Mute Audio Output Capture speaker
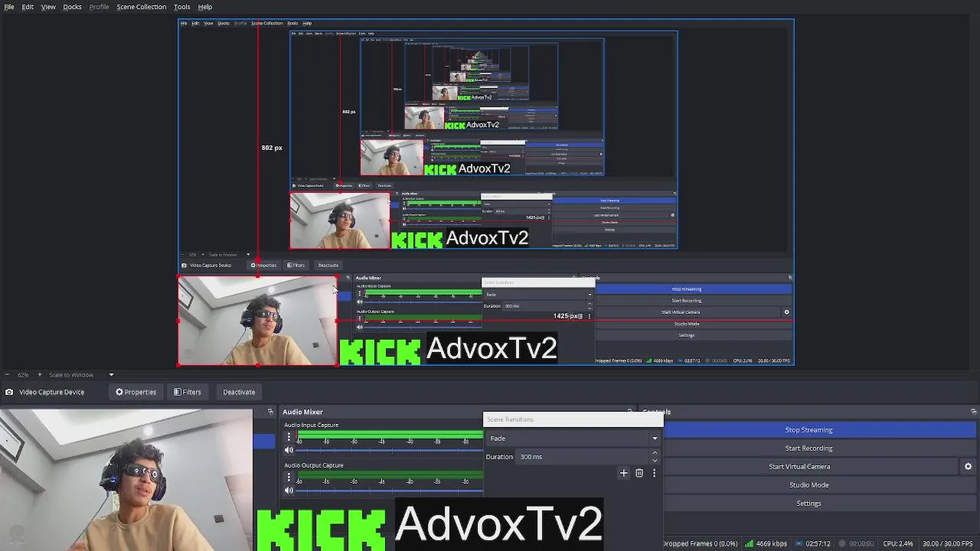The height and width of the screenshot is (551, 980). [x=289, y=491]
